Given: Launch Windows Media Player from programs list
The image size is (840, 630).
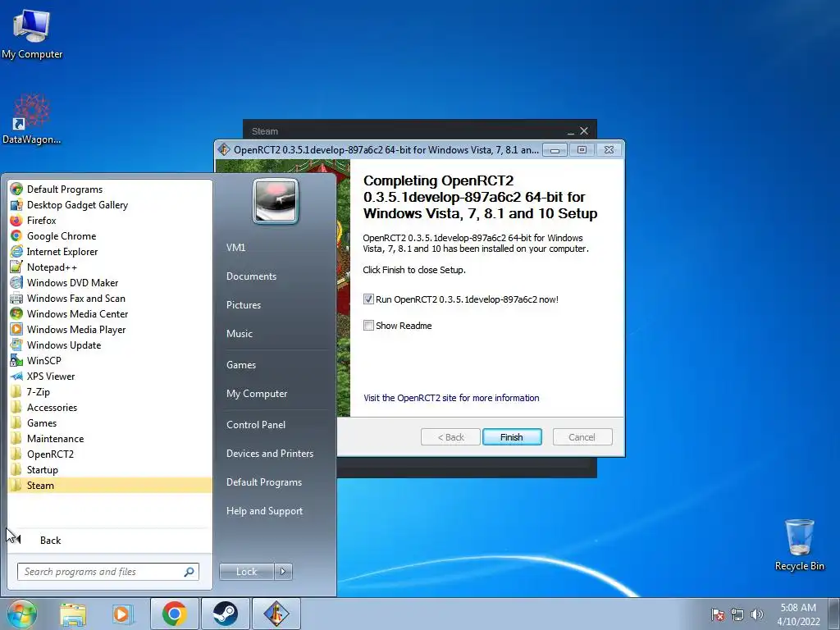Looking at the screenshot, I should (x=76, y=330).
